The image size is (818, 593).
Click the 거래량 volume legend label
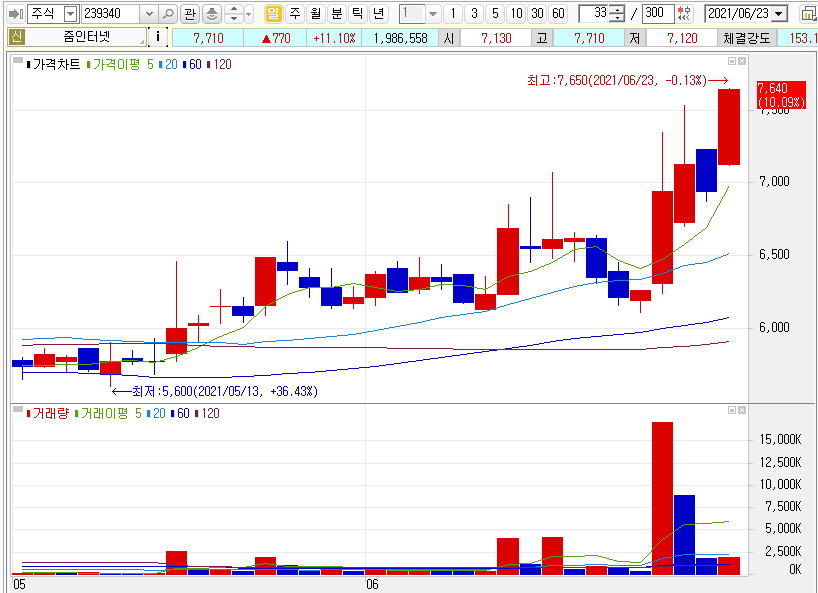coord(51,414)
